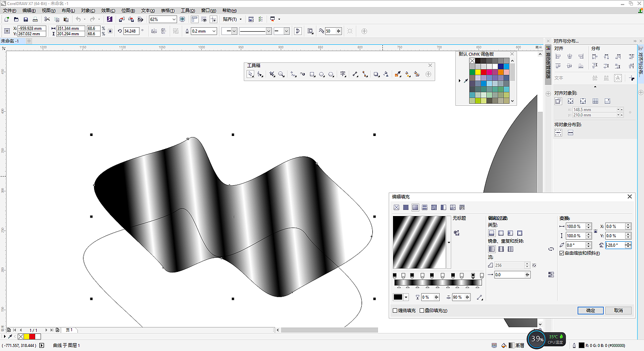Image resolution: width=644 pixels, height=351 pixels.
Task: Open node color dropdown in Edit Fill
Action: coord(406,297)
